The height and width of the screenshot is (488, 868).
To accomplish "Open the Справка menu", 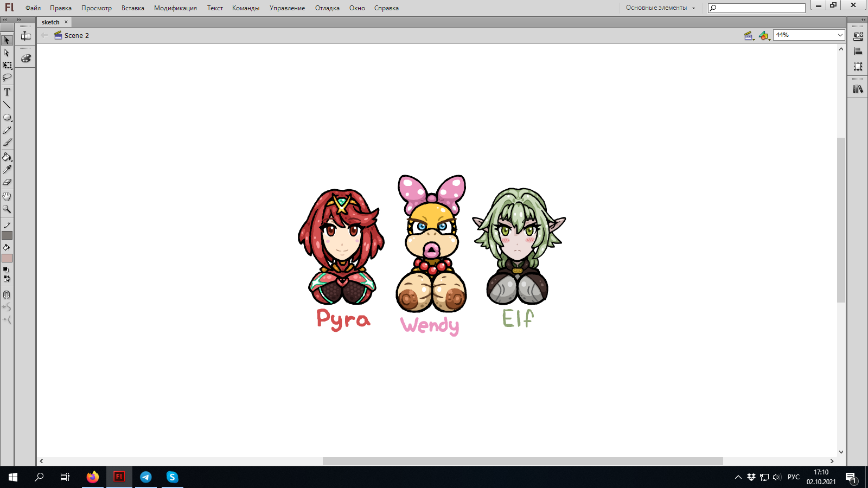I will (386, 8).
